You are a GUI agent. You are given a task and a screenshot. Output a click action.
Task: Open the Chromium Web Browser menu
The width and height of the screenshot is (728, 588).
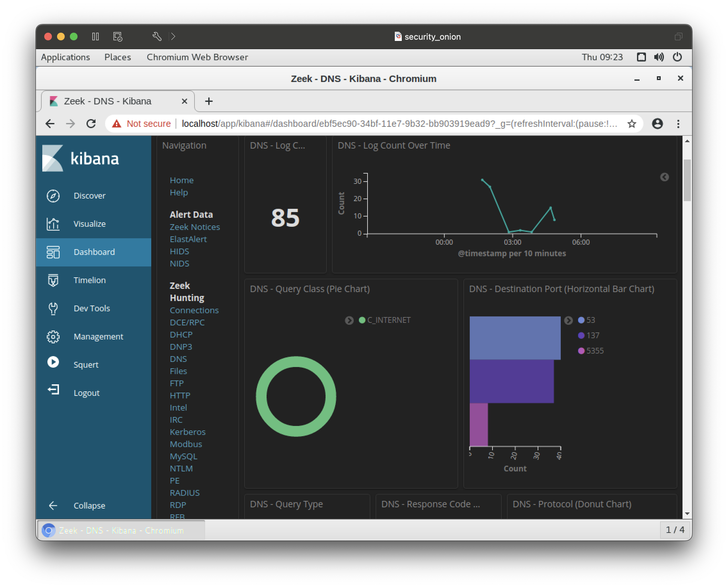197,57
